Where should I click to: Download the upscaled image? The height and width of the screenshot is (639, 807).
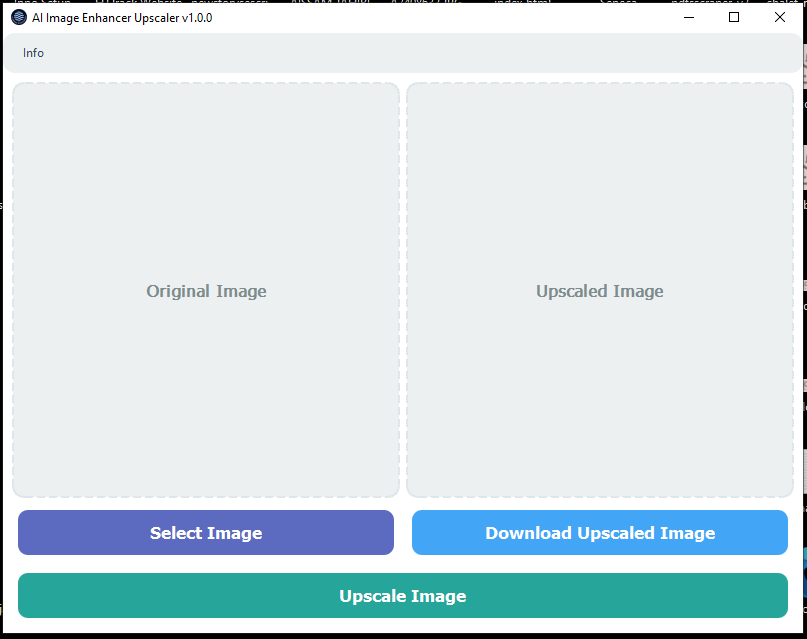pyautogui.click(x=600, y=532)
